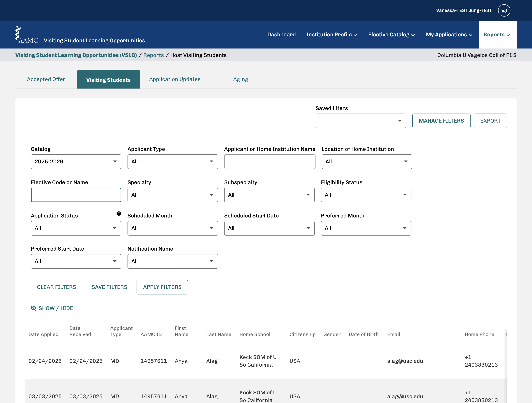This screenshot has width=532, height=403.
Task: Click the AAMC logo icon
Action: tap(26, 35)
